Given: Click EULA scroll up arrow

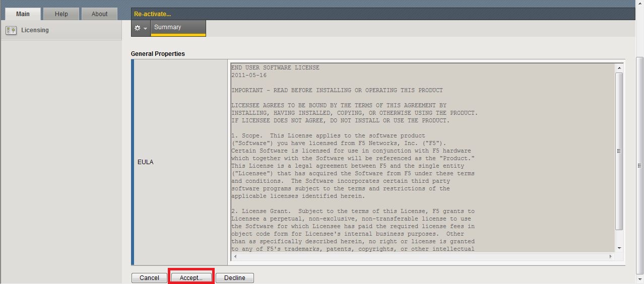Looking at the screenshot, I should coord(619,67).
